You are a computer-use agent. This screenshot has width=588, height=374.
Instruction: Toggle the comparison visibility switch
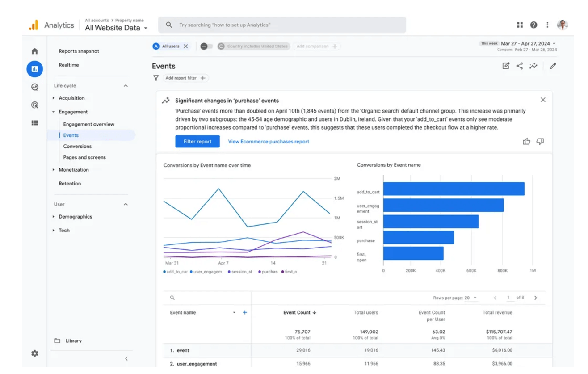(x=206, y=46)
